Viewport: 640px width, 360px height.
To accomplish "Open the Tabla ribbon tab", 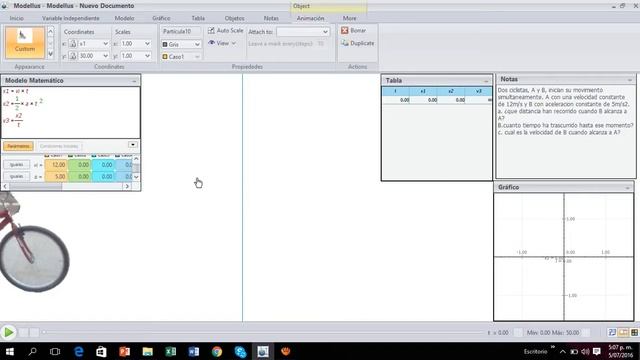I will tap(198, 18).
